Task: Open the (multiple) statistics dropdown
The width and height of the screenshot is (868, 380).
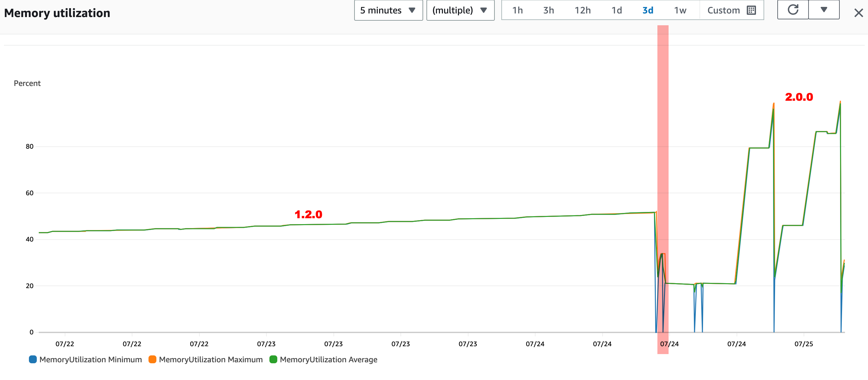Action: coord(460,10)
